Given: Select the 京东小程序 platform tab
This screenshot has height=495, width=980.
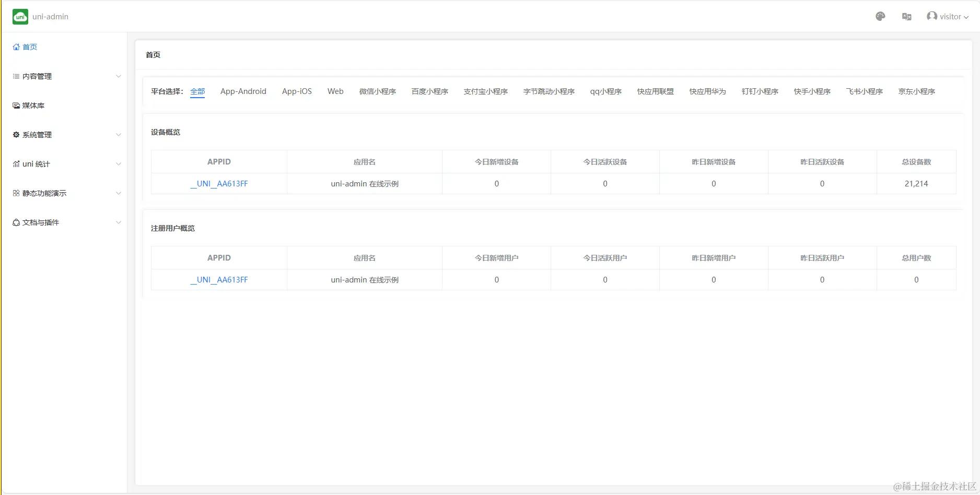Looking at the screenshot, I should click(x=917, y=91).
